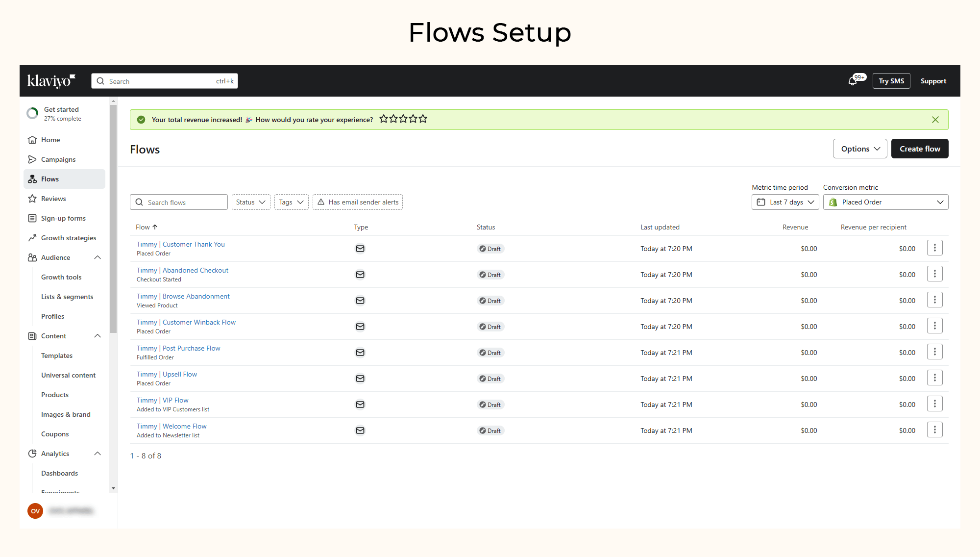This screenshot has height=557, width=980.
Task: Rate experience with the fifth star
Action: (423, 119)
